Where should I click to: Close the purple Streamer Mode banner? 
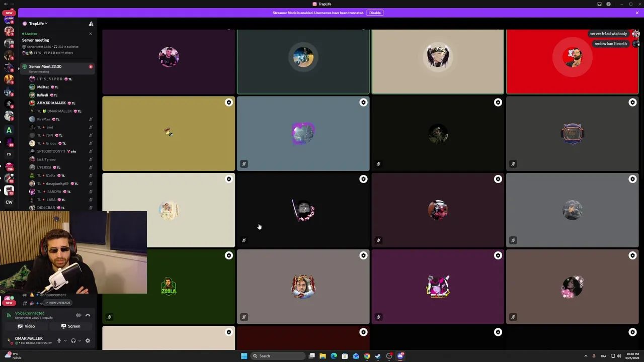[x=637, y=13]
